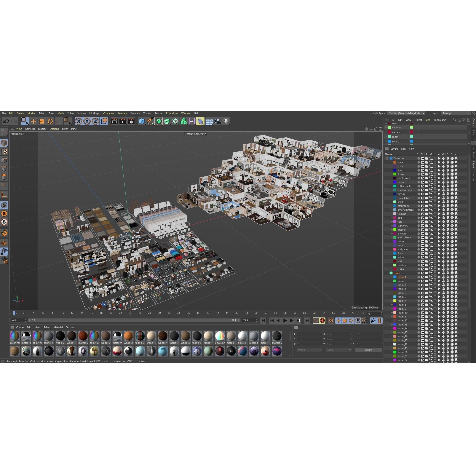
Task: Click the camera creation icon in the toolbar
Action: pos(217,121)
